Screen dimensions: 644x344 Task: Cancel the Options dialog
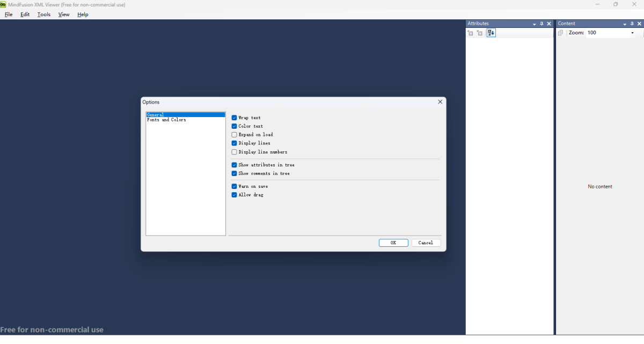click(426, 243)
